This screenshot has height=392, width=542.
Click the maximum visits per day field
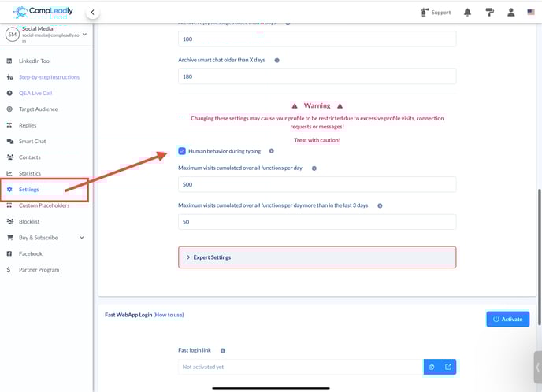(x=317, y=184)
